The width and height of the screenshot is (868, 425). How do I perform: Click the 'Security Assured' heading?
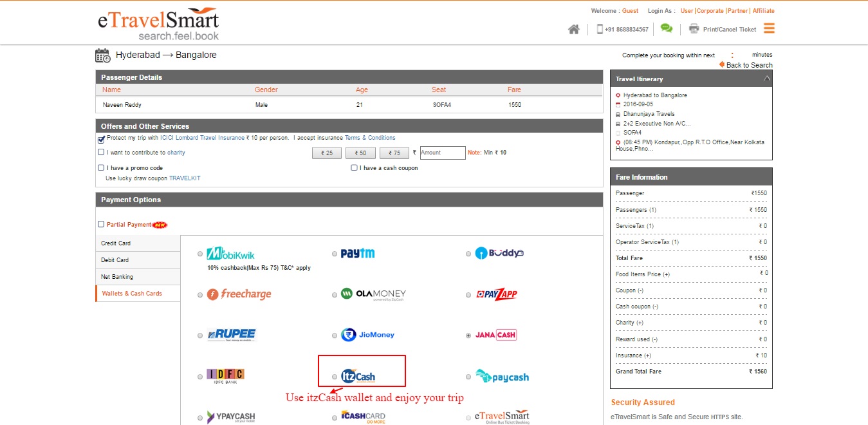tap(643, 402)
